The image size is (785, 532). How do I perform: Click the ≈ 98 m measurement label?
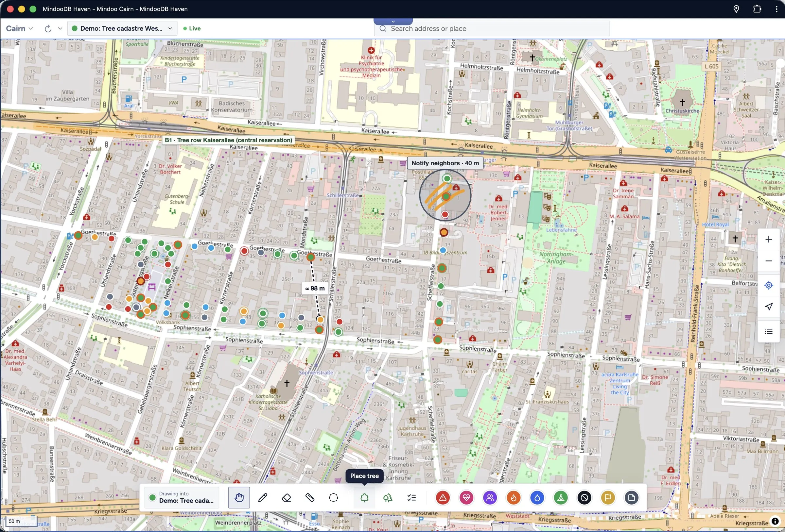coord(314,288)
